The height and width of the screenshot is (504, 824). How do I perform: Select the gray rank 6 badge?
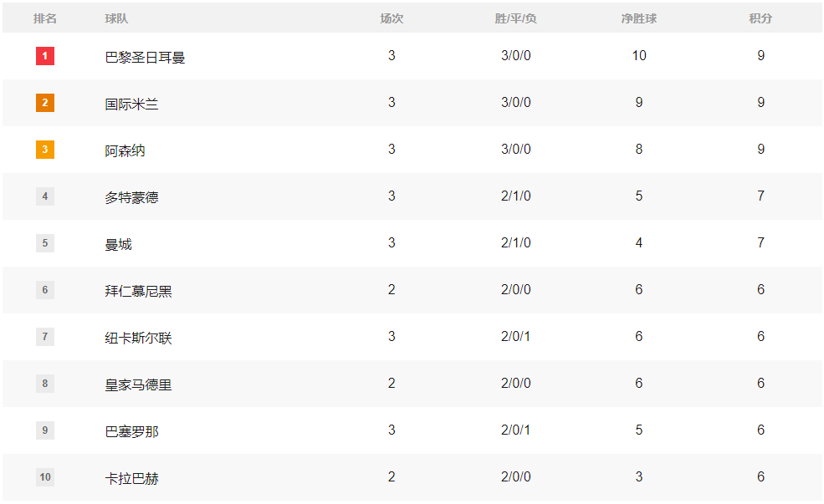click(45, 290)
